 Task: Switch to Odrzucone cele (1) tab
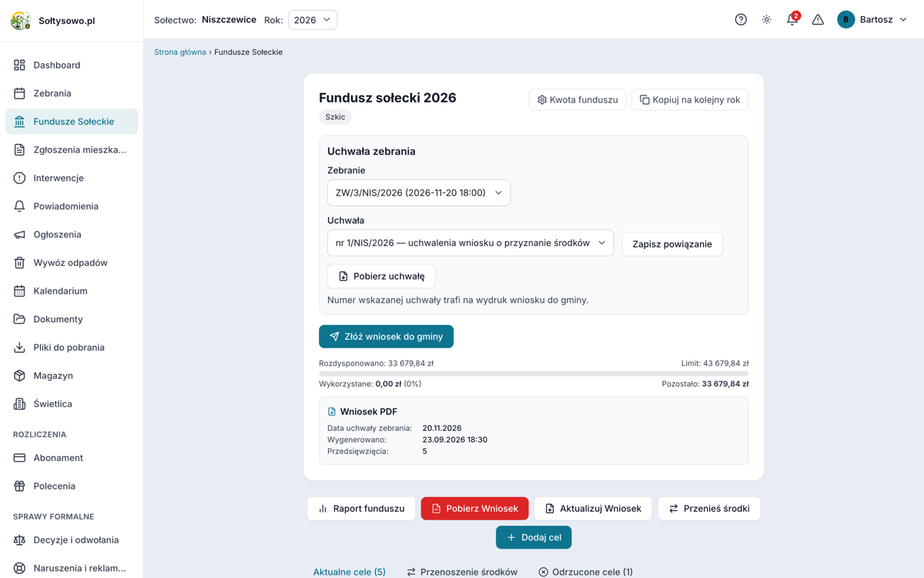(585, 572)
